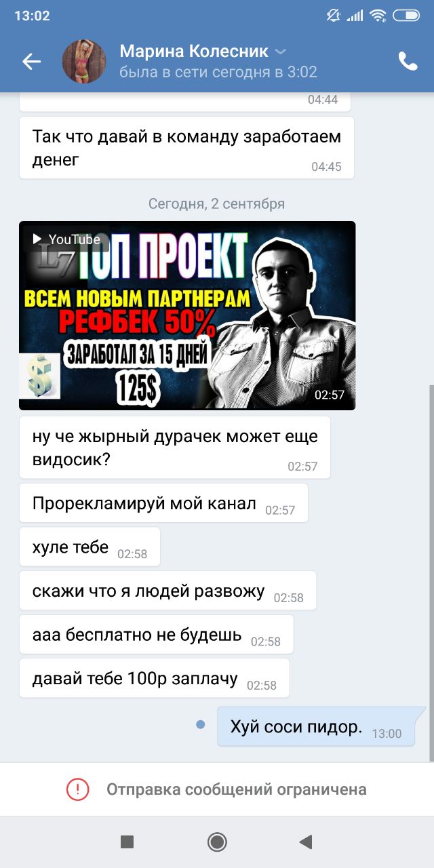
Task: Expand dropdown chevron next to contact name
Action: tap(281, 52)
